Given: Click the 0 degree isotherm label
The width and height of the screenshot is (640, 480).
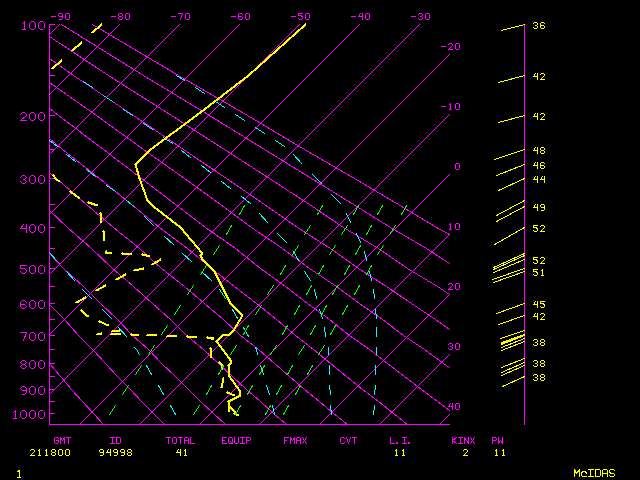Looking at the screenshot, I should click(456, 166).
